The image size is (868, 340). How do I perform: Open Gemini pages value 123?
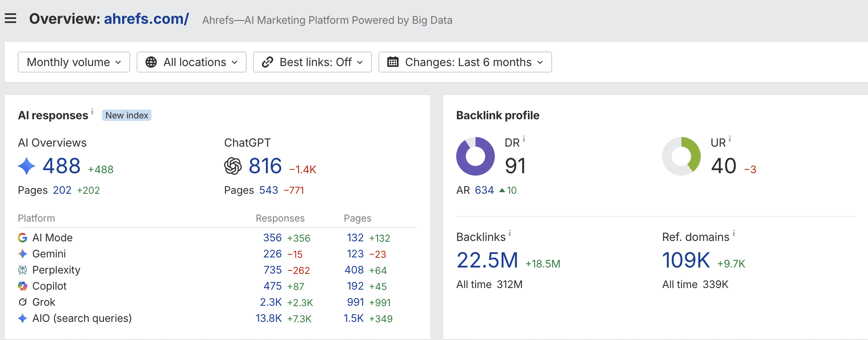pyautogui.click(x=355, y=254)
